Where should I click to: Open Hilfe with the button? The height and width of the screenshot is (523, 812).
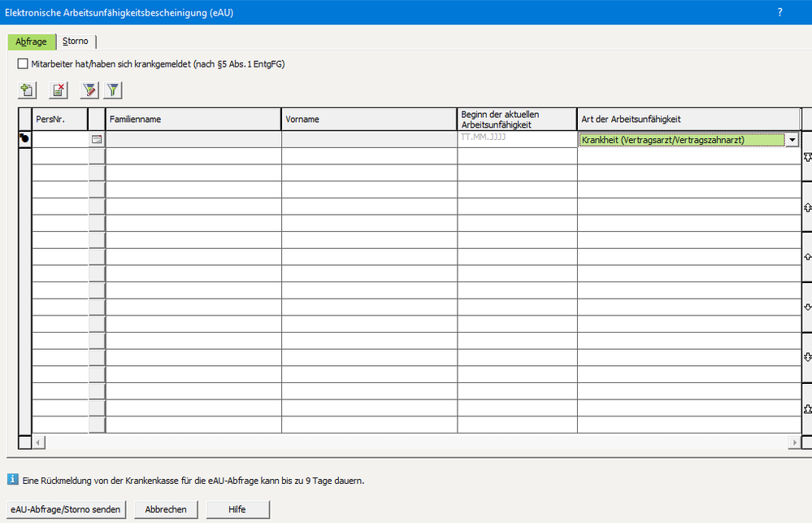click(237, 509)
